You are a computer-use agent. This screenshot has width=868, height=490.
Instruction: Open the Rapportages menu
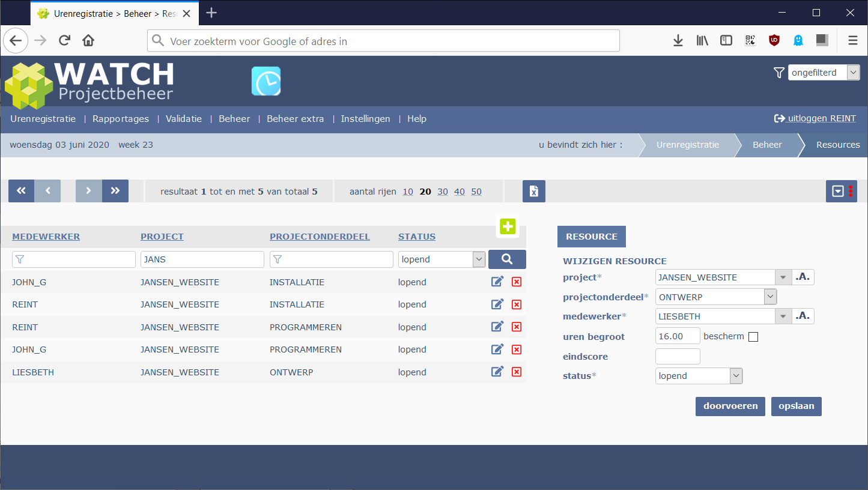coord(121,119)
